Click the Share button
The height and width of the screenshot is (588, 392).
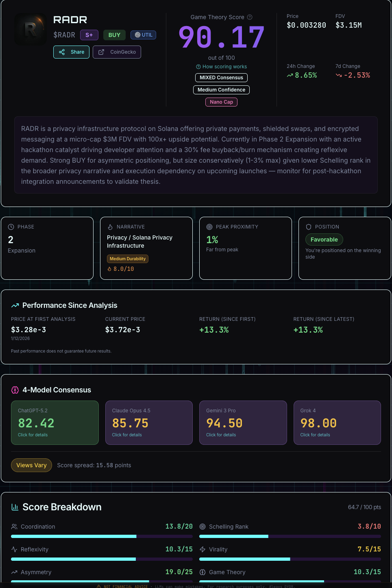(x=71, y=52)
